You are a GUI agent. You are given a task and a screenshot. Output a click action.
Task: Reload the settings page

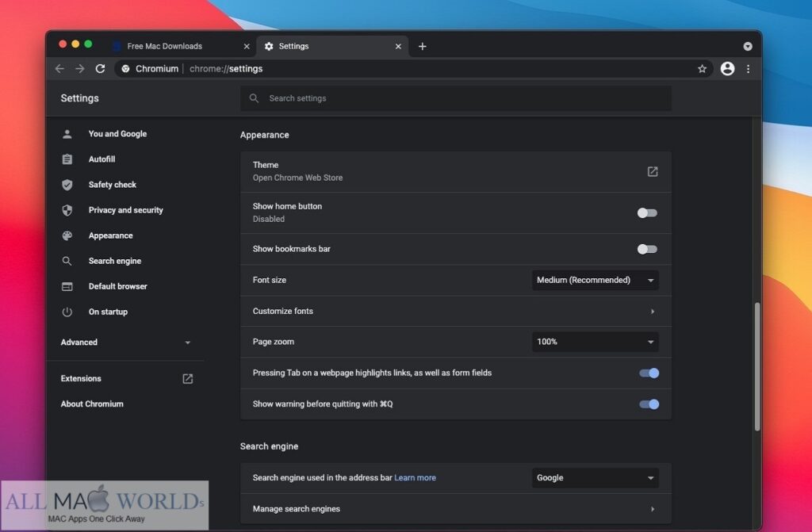click(x=101, y=68)
